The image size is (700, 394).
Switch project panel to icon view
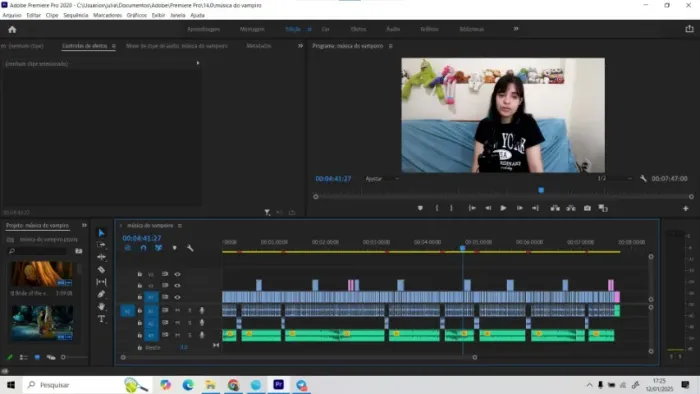pyautogui.click(x=37, y=357)
